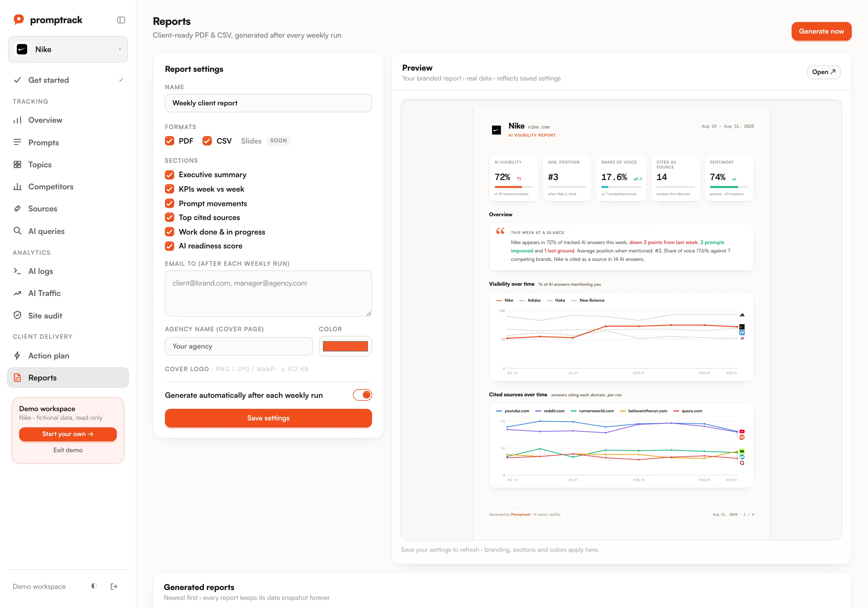Click the Nike swoosh workspace icon
The height and width of the screenshot is (608, 868).
point(22,49)
